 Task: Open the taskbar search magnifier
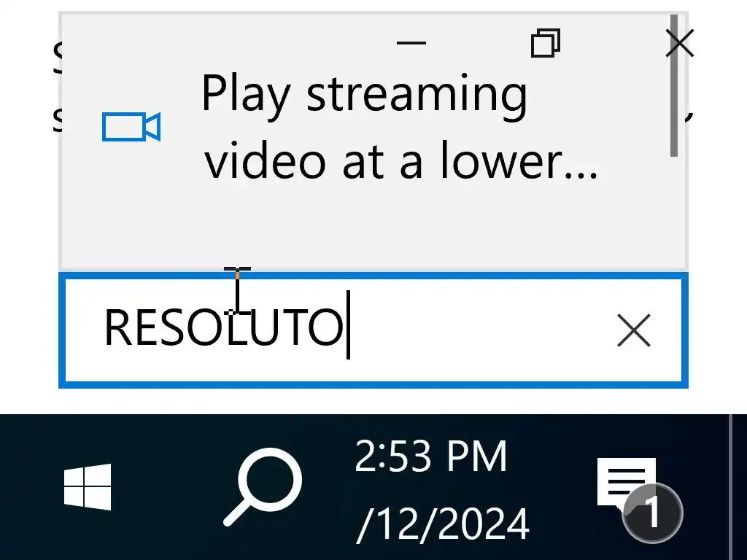pyautogui.click(x=263, y=486)
